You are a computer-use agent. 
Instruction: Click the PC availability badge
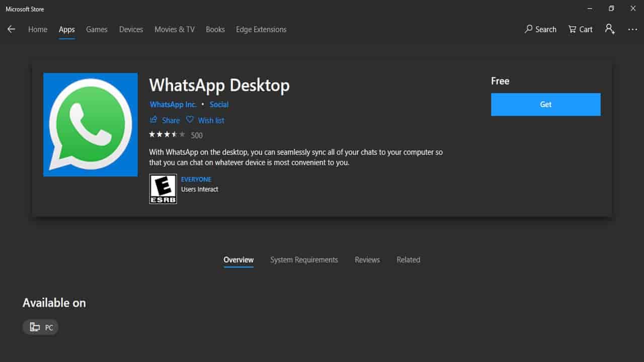point(41,327)
